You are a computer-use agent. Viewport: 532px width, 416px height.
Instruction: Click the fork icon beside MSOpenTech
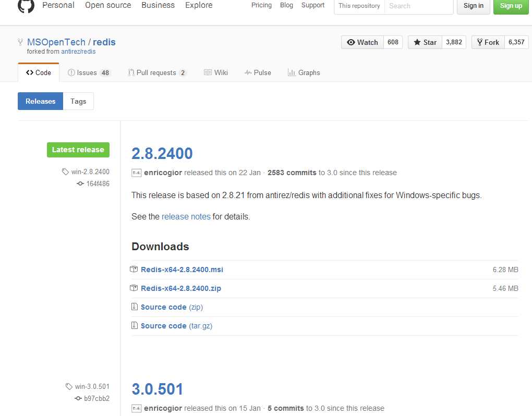pyautogui.click(x=20, y=42)
